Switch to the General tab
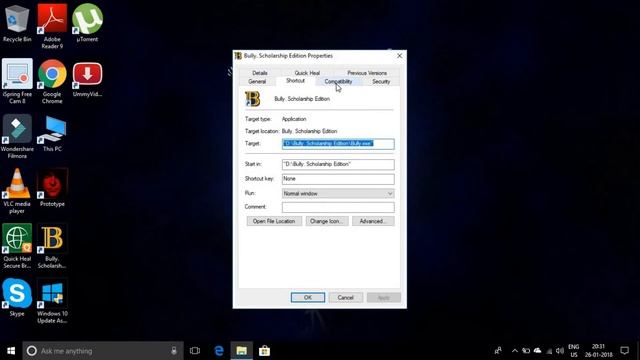 click(257, 81)
